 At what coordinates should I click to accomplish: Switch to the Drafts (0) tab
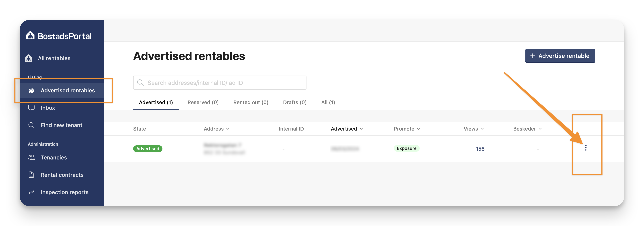(x=295, y=102)
